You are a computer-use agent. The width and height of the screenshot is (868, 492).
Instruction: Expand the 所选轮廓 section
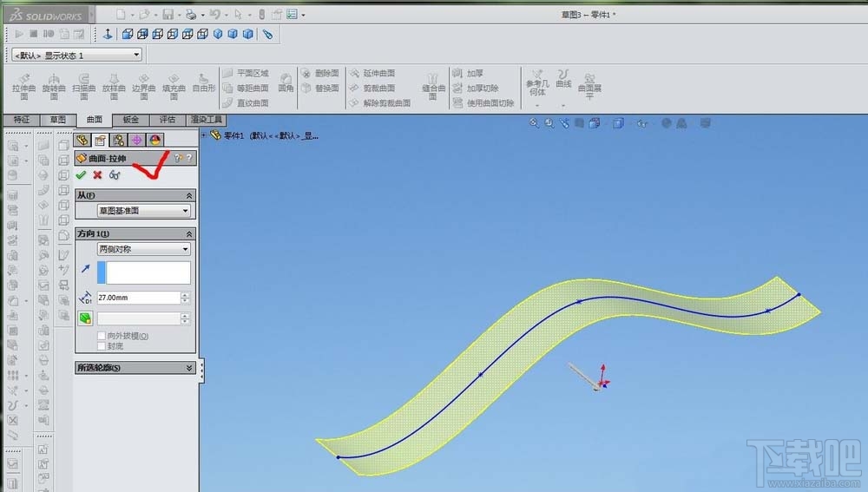click(188, 367)
